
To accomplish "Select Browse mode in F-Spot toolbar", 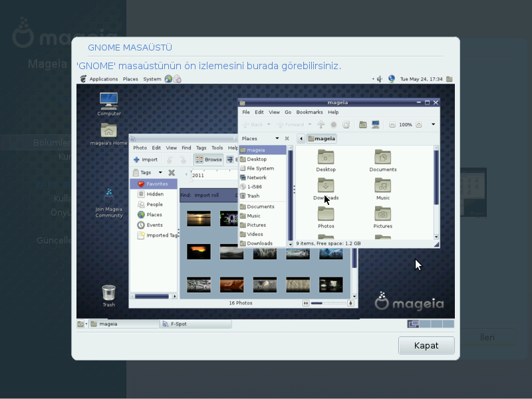I will [x=209, y=160].
